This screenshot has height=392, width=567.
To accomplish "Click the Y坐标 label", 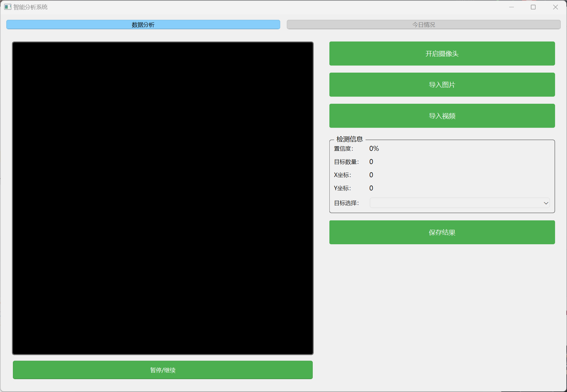I will click(343, 188).
